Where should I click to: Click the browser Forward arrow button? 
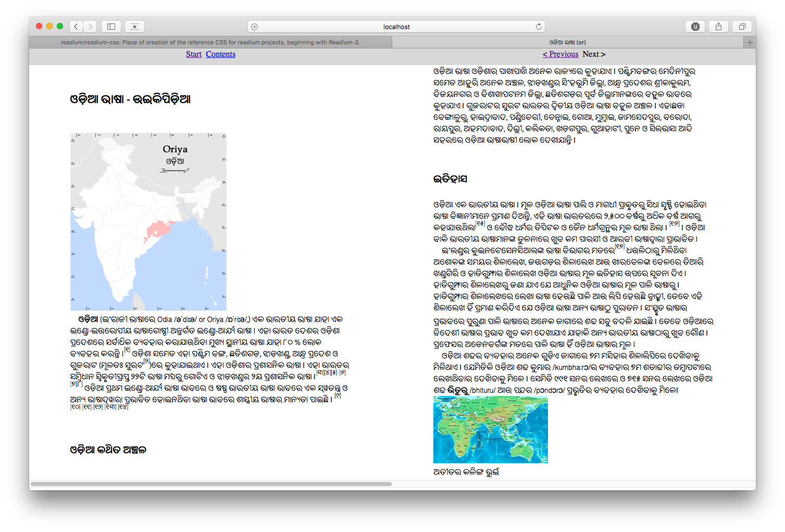pyautogui.click(x=90, y=27)
